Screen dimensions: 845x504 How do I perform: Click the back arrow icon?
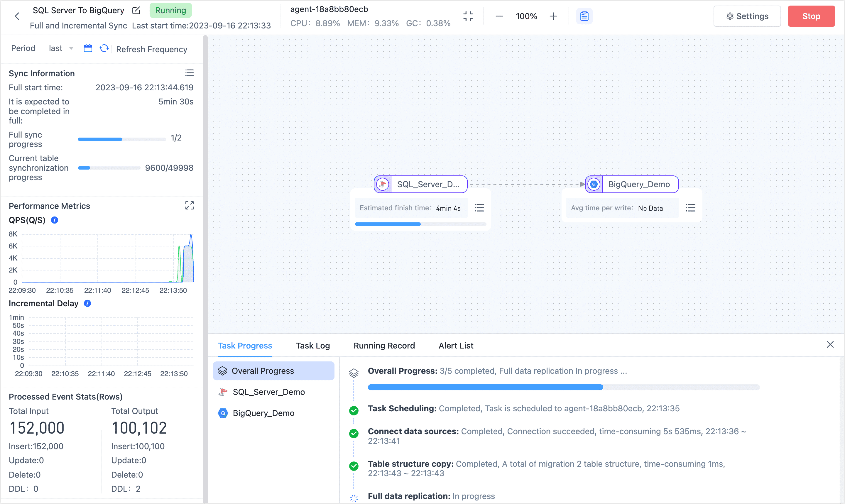click(x=17, y=16)
